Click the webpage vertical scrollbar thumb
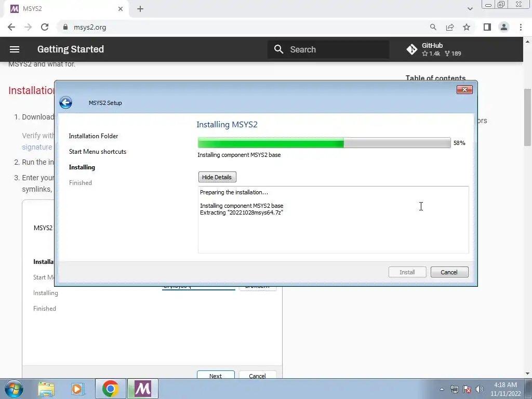 [528, 117]
